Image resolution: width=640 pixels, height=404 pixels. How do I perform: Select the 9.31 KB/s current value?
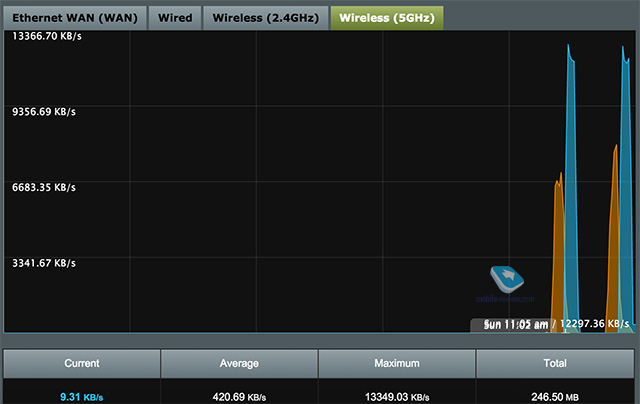[81, 396]
